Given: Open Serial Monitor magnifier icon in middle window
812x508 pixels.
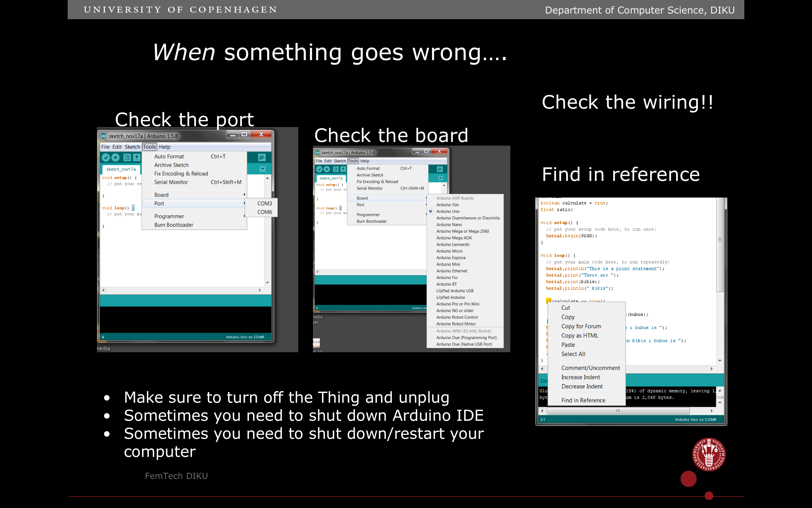Looking at the screenshot, I should [x=440, y=169].
